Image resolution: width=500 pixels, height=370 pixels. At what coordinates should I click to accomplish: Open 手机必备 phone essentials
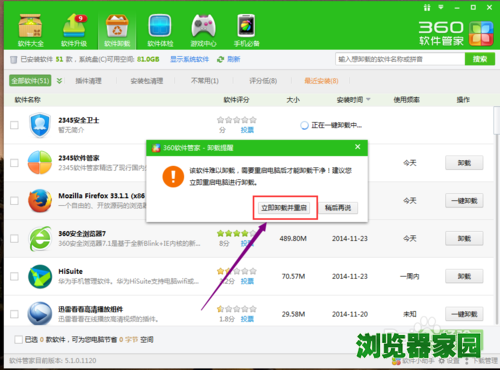(246, 31)
